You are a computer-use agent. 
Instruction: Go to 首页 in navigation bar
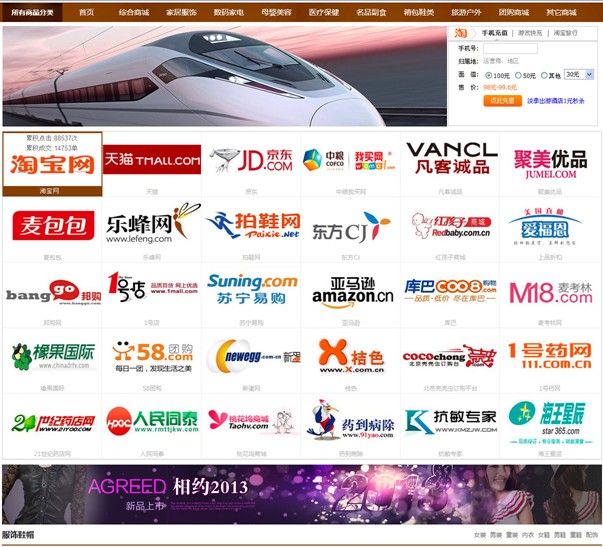tap(86, 12)
